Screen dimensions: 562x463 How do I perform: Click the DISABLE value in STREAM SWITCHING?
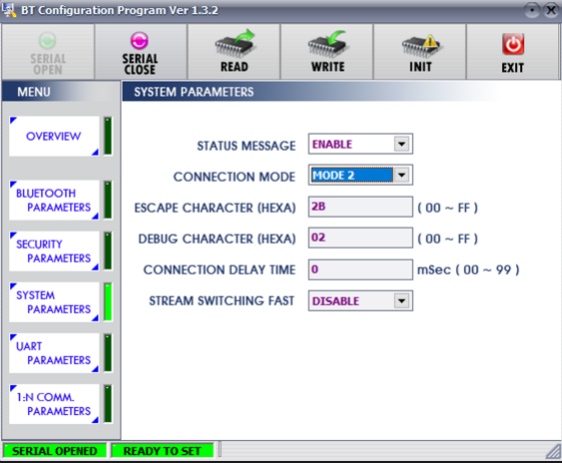(335, 301)
